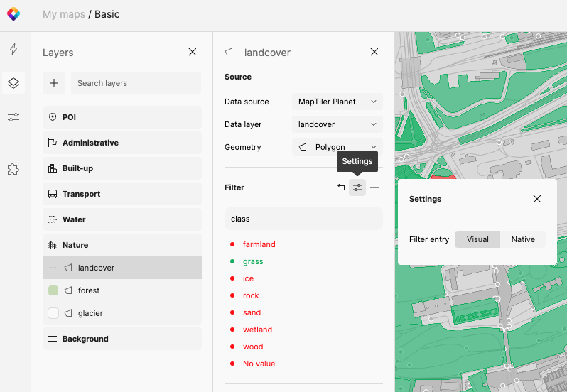The height and width of the screenshot is (392, 567).
Task: Remove filter with the minus icon
Action: point(374,187)
